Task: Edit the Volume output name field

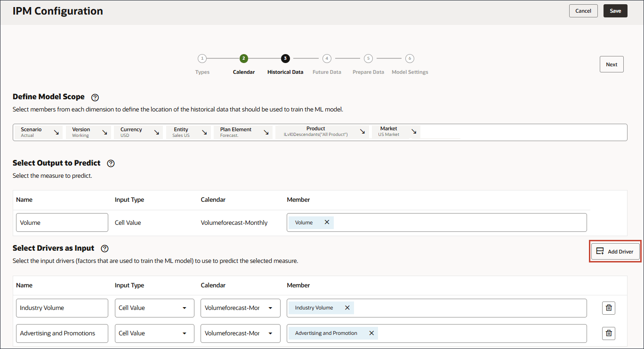Action: coord(62,222)
